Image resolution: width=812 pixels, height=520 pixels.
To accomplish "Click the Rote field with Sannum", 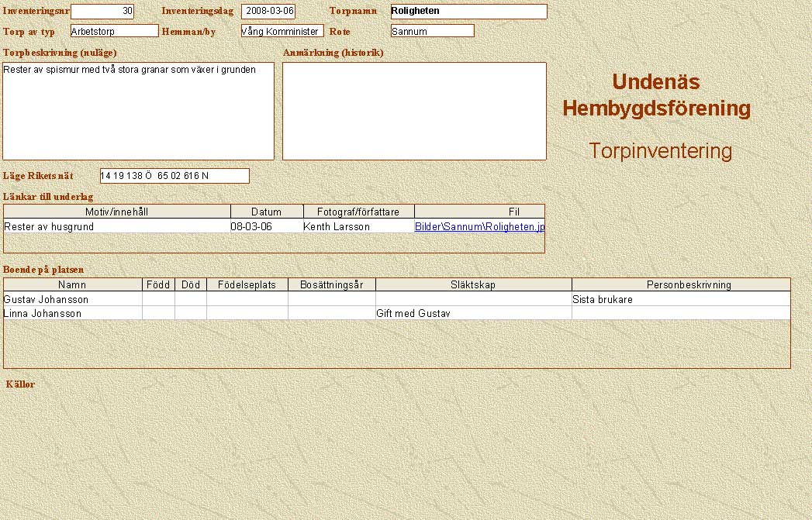I will (x=432, y=31).
